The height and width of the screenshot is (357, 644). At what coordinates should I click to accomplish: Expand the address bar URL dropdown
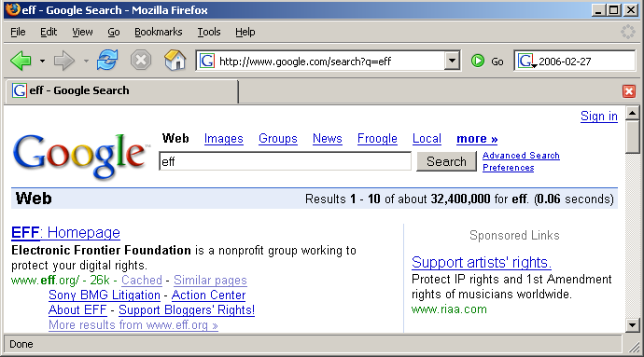pyautogui.click(x=452, y=62)
